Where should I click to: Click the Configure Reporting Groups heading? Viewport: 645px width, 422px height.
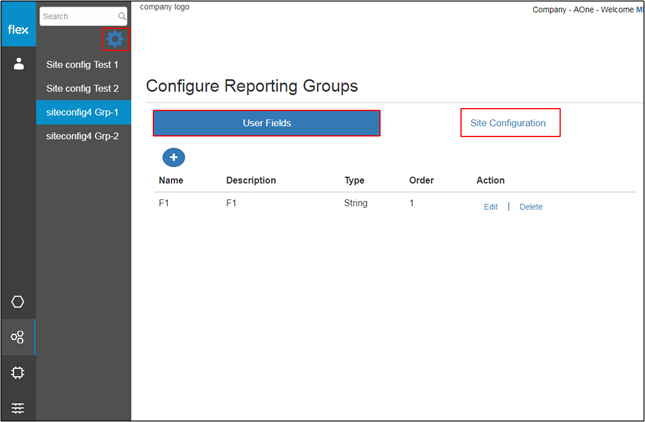pos(252,86)
